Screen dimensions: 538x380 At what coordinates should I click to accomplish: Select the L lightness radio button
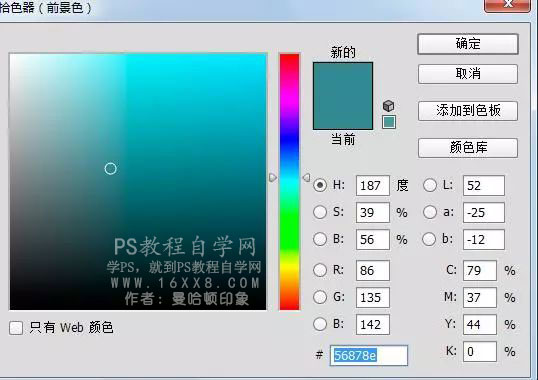(x=430, y=185)
